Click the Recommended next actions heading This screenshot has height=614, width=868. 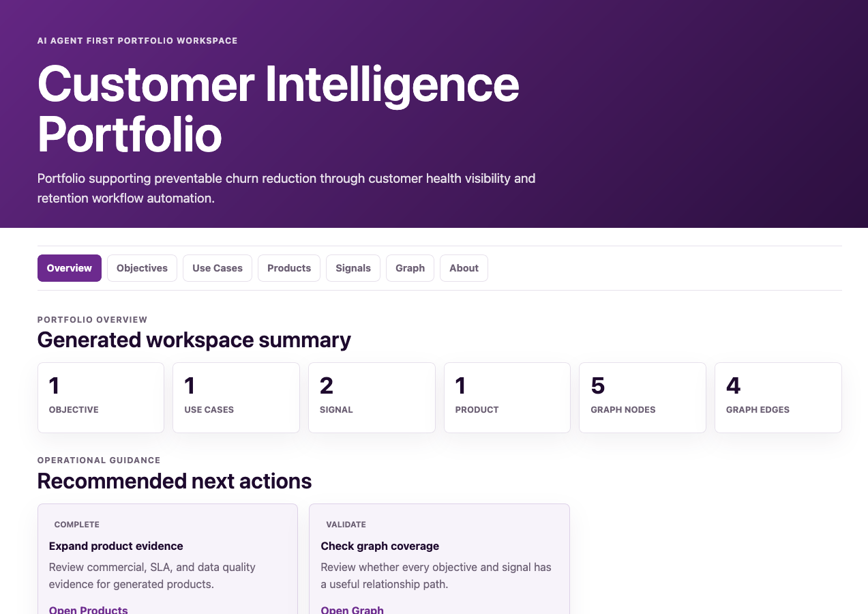[175, 481]
